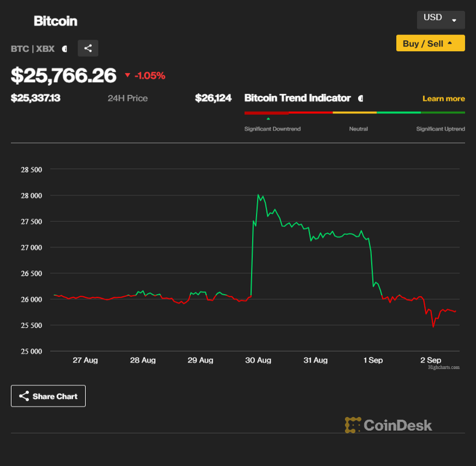Click the 24H low price $25,337.13
This screenshot has height=466, width=476.
click(x=36, y=98)
